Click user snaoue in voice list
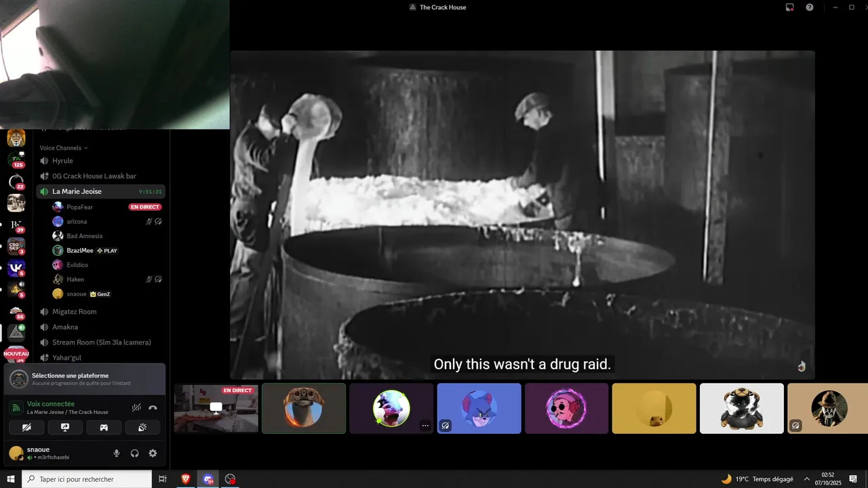The image size is (868, 488). point(77,294)
